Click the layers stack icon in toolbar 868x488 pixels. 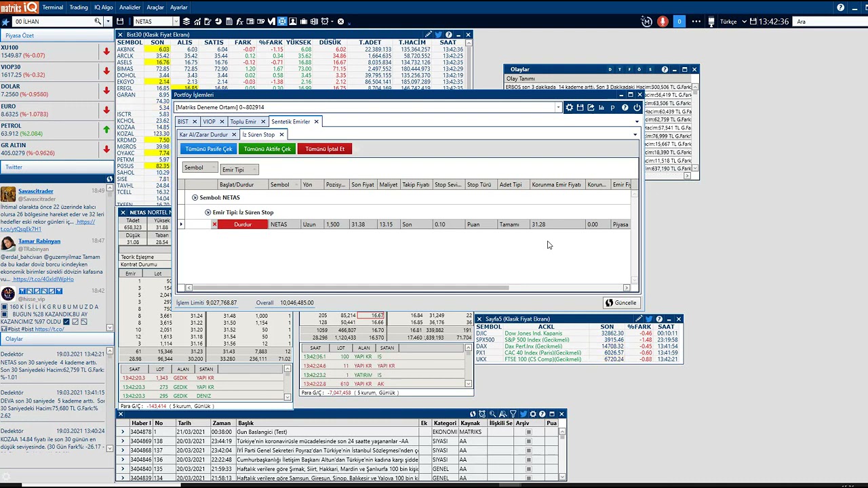coord(186,22)
